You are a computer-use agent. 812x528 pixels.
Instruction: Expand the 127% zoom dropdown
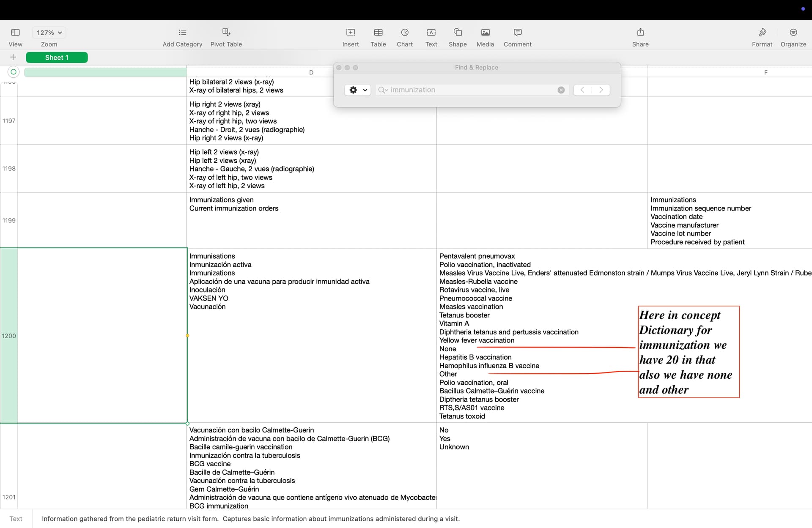(x=49, y=33)
